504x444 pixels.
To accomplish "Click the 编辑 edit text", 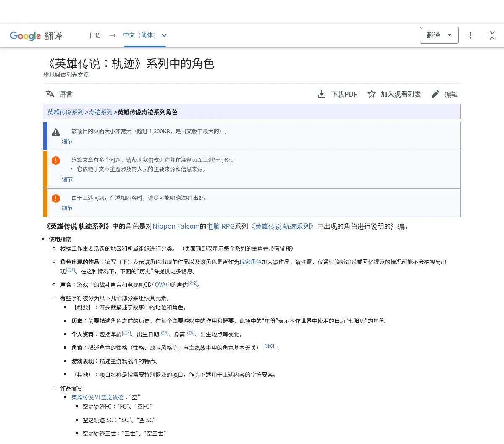I will (x=451, y=94).
